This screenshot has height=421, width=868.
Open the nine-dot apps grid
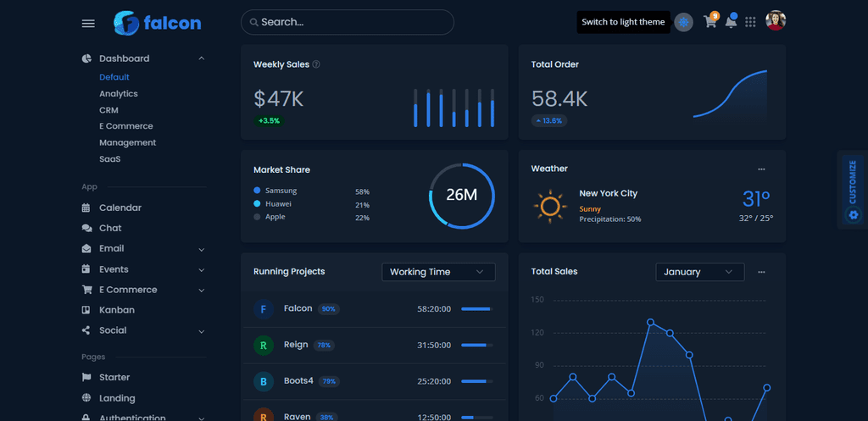tap(750, 22)
